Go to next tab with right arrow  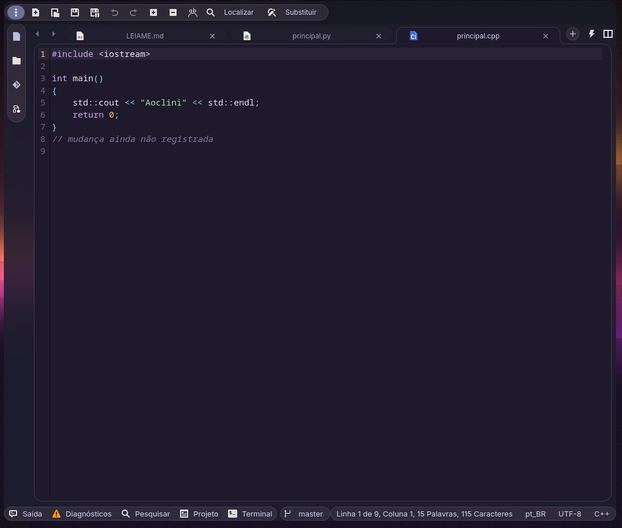pyautogui.click(x=53, y=34)
